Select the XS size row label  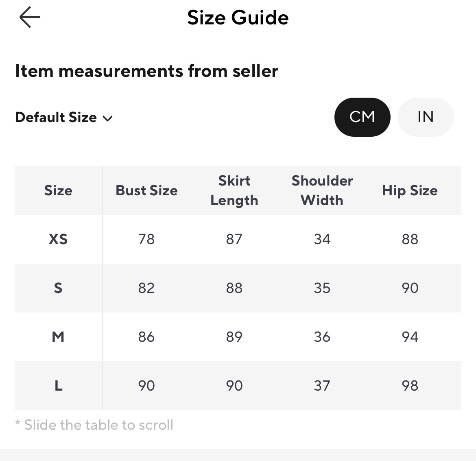pos(58,239)
